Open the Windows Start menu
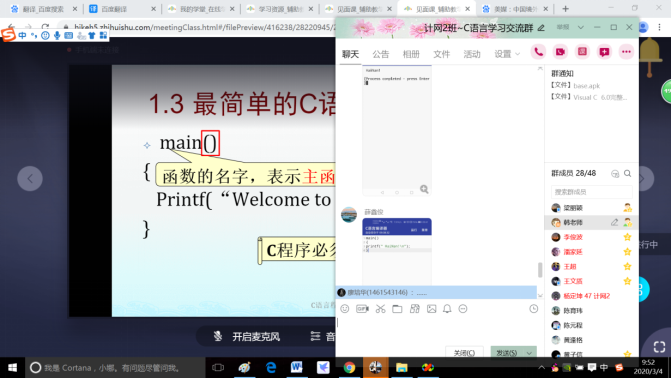Image resolution: width=671 pixels, height=378 pixels. 12,367
